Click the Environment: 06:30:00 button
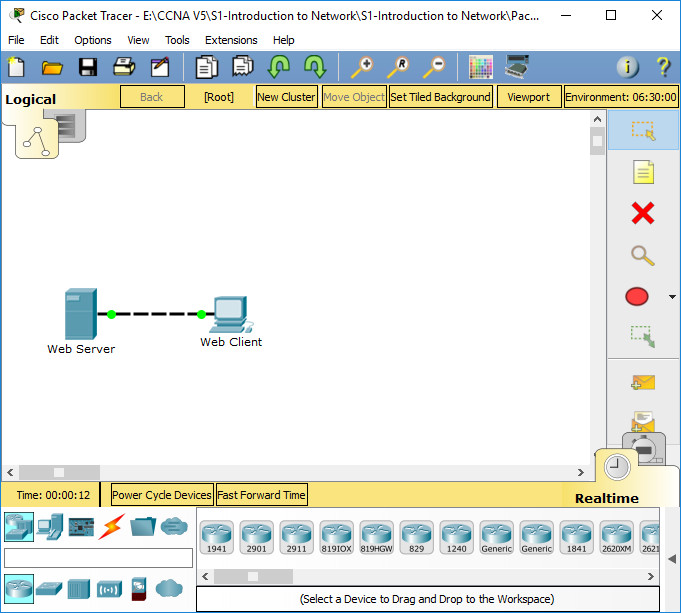Screen dimensions: 681x613 point(621,97)
